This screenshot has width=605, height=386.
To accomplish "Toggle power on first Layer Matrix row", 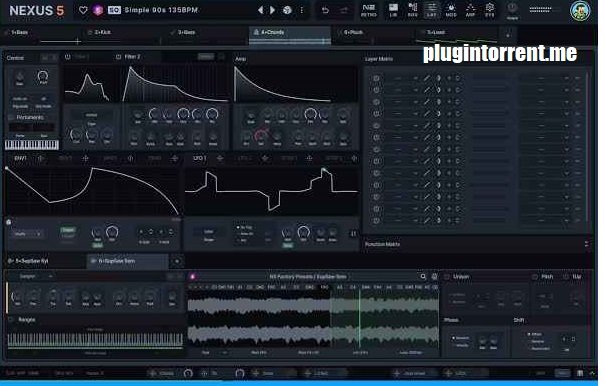I will (x=376, y=78).
